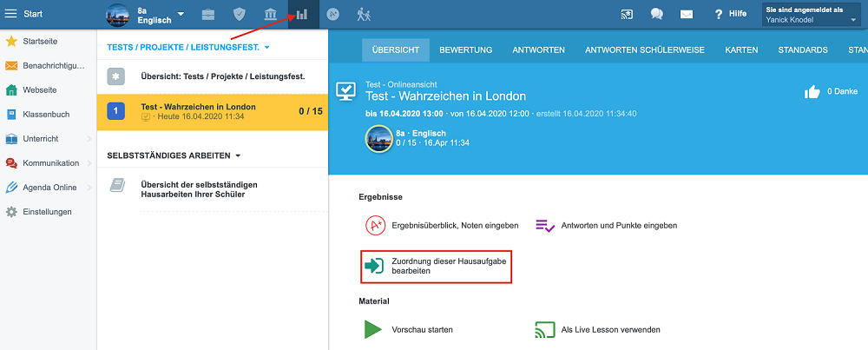This screenshot has height=350, width=868.
Task: Select the bar chart icon in top bar
Action: coord(302,15)
